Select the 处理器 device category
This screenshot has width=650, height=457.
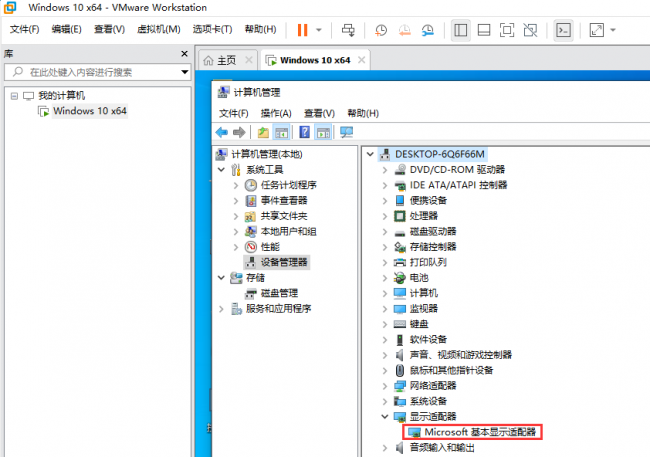click(x=424, y=216)
